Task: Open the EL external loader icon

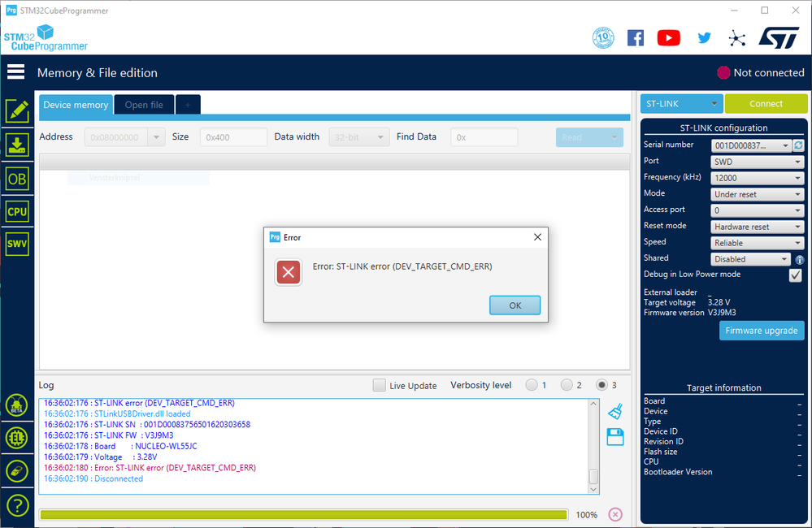Action: coord(17,438)
